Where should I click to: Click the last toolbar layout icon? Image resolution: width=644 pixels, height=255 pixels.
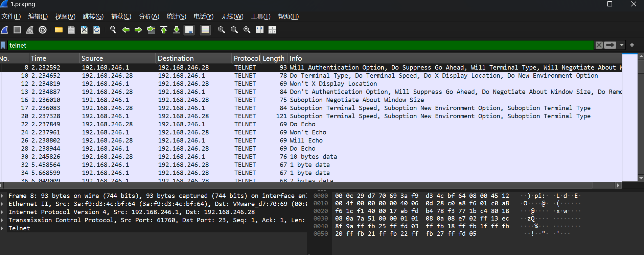tap(272, 30)
